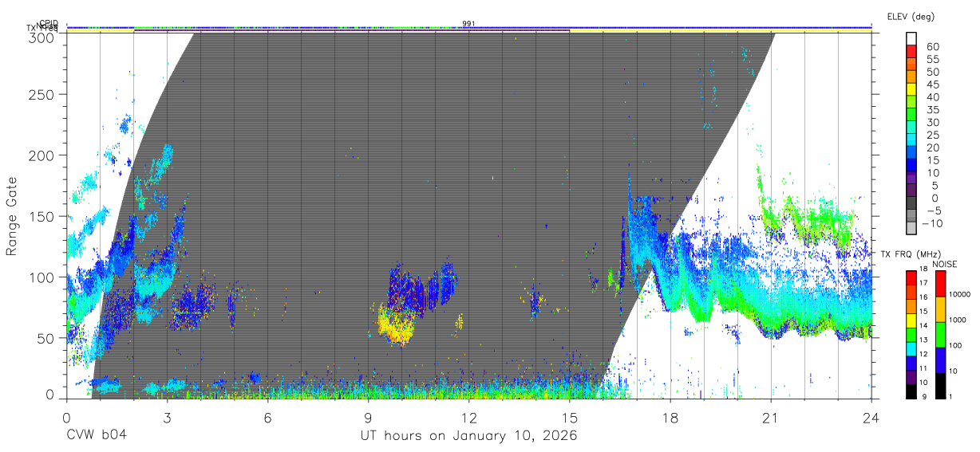Click x-axis tick label '6'
Viewport: 980px width, 452px height.
tap(267, 417)
